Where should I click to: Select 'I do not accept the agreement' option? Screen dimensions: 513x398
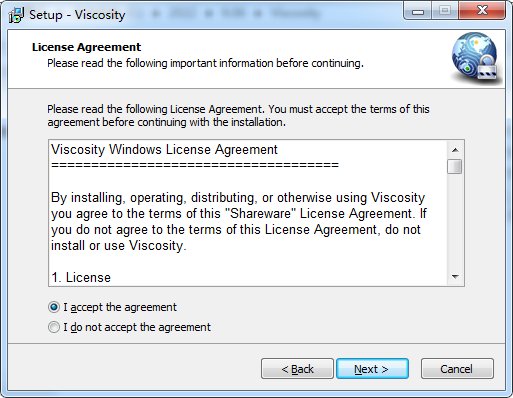[x=54, y=327]
